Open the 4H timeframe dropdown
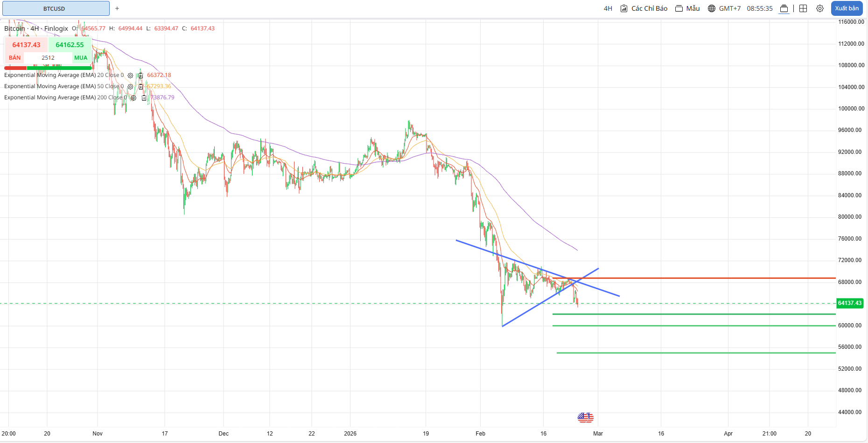The height and width of the screenshot is (443, 868). pyautogui.click(x=608, y=8)
